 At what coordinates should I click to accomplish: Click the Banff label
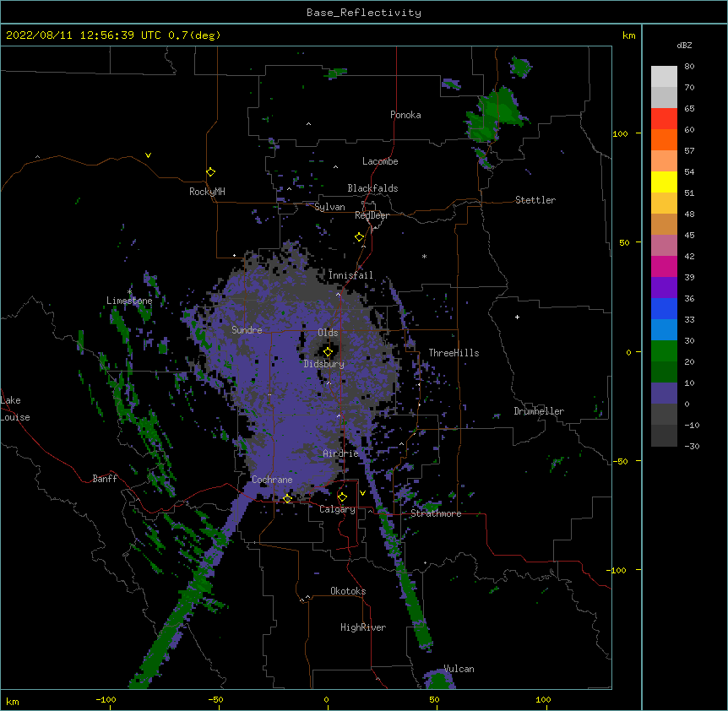pyautogui.click(x=105, y=479)
